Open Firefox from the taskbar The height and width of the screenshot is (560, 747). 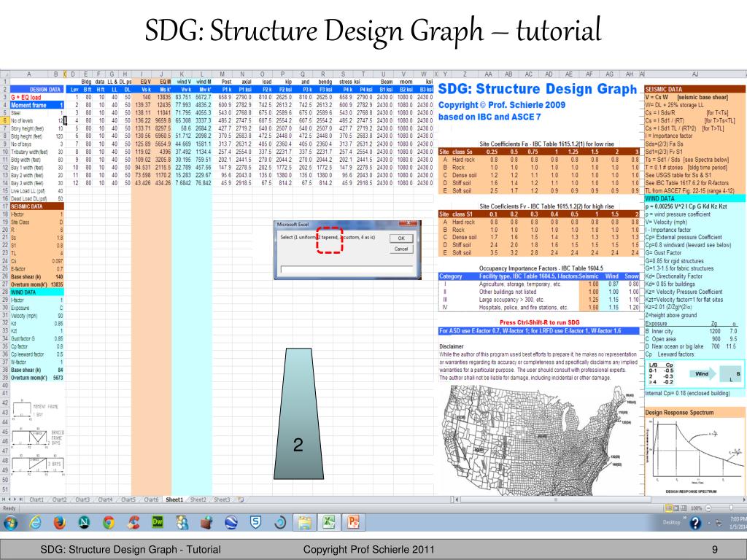coord(60,523)
